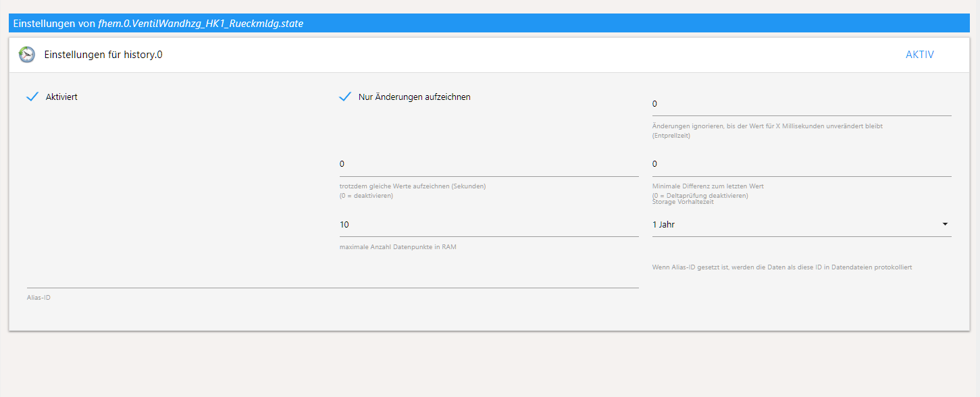Click the '(0 = Deltaprüfung deaktivieren)' hint text
Image resolution: width=980 pixels, height=397 pixels.
tap(700, 196)
